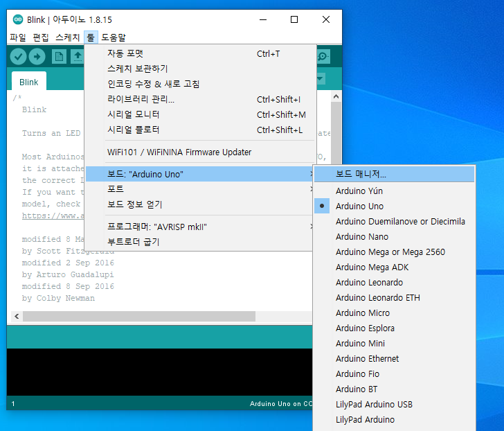Select Arduino Fio board

(394, 374)
